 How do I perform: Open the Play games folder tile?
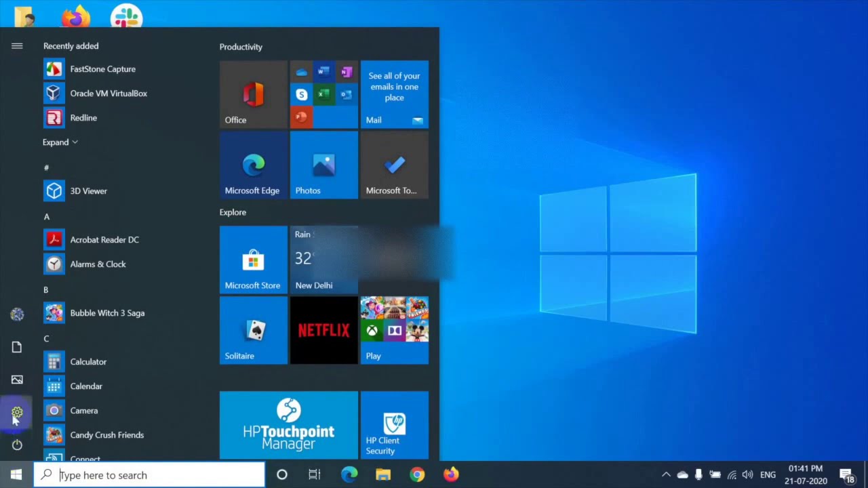point(395,331)
